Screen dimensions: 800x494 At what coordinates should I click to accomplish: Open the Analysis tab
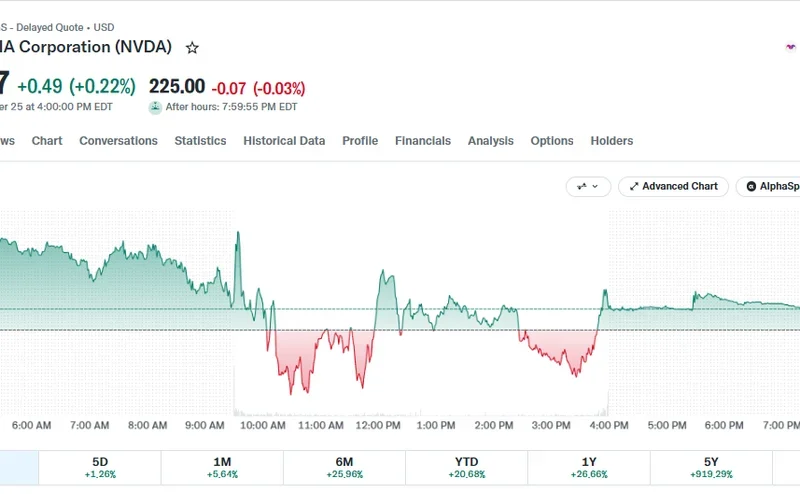tap(491, 141)
